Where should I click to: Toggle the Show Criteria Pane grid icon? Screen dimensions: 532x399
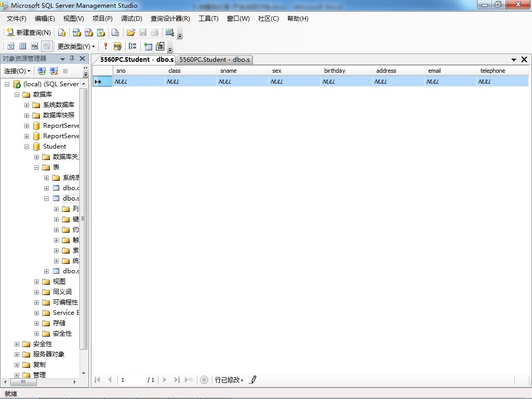(23, 46)
